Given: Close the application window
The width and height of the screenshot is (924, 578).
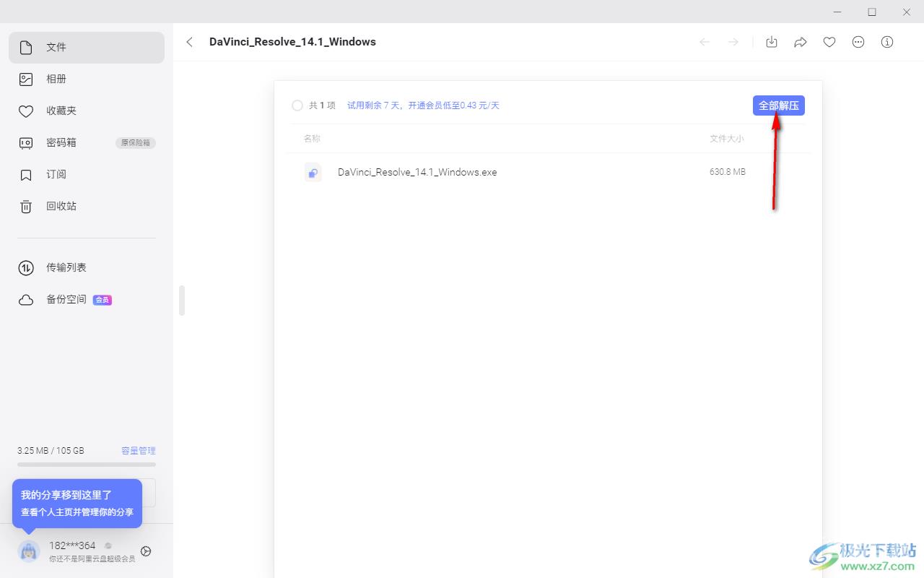Looking at the screenshot, I should tap(907, 12).
